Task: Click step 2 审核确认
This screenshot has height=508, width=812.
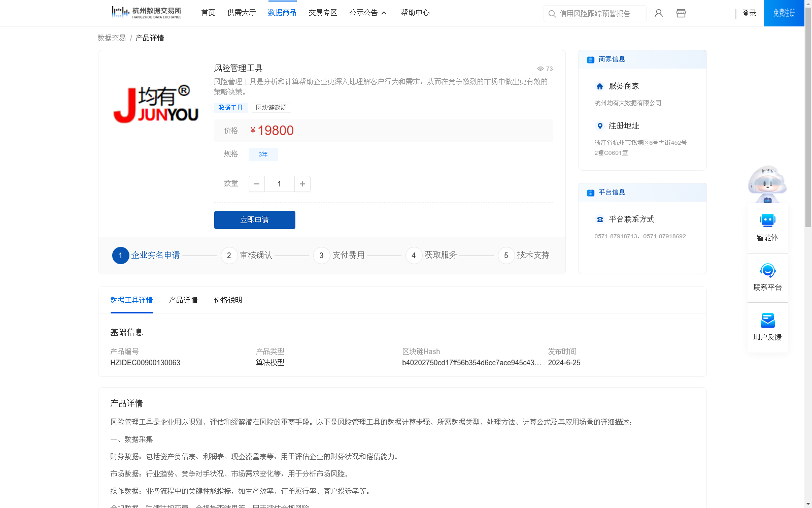Action: 247,256
